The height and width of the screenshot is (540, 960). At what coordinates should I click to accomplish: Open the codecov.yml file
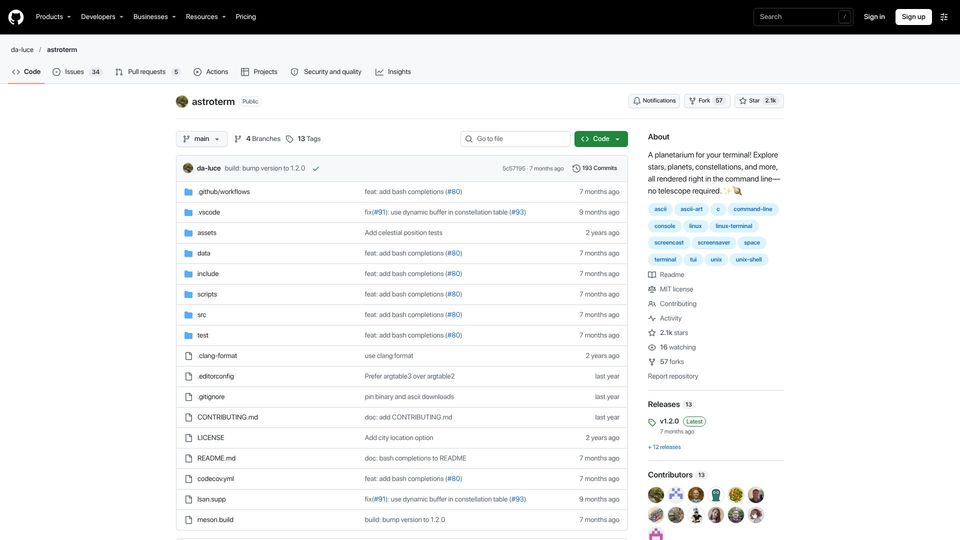pos(216,479)
